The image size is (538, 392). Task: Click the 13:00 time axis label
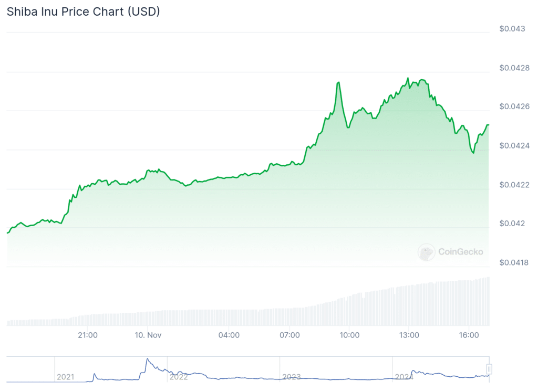coord(409,335)
